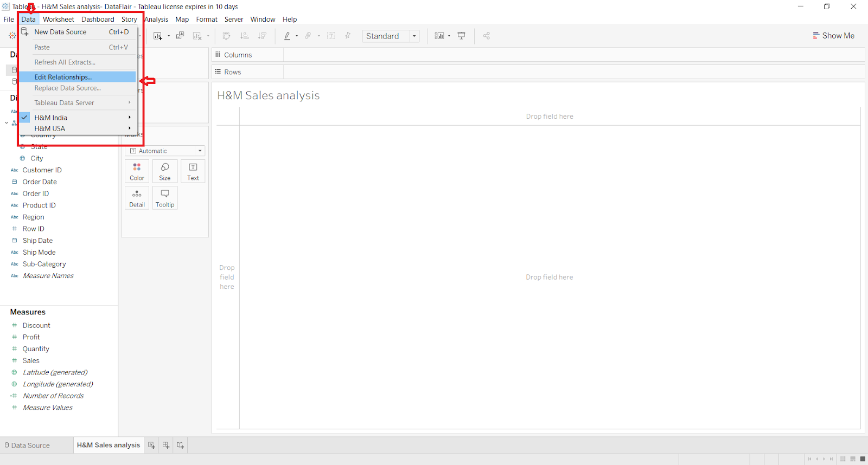Add a new dashboard tab
This screenshot has height=465, width=868.
tap(166, 445)
